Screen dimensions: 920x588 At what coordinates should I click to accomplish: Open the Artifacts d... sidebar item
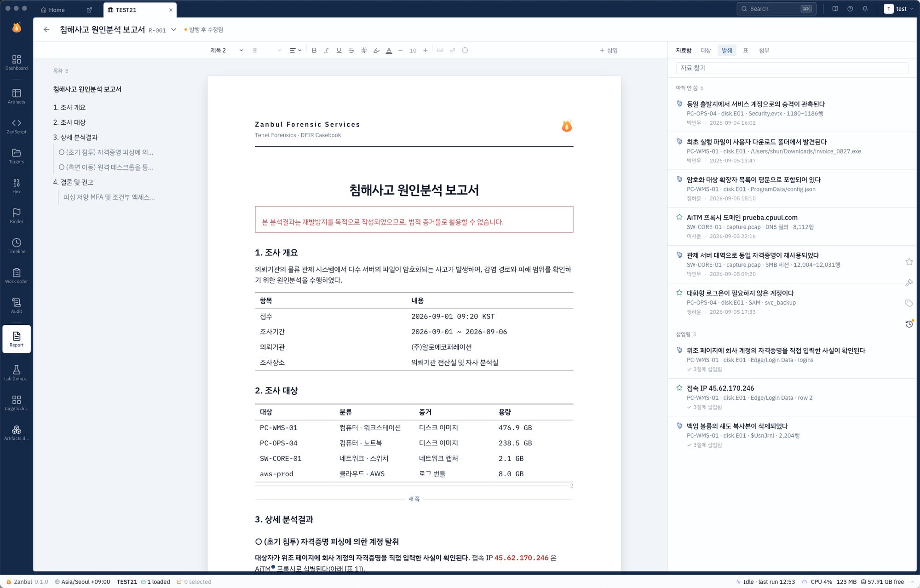pos(17,433)
